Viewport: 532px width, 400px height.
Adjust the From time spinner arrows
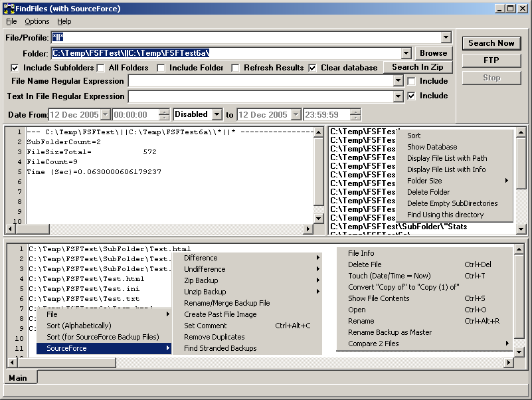164,114
